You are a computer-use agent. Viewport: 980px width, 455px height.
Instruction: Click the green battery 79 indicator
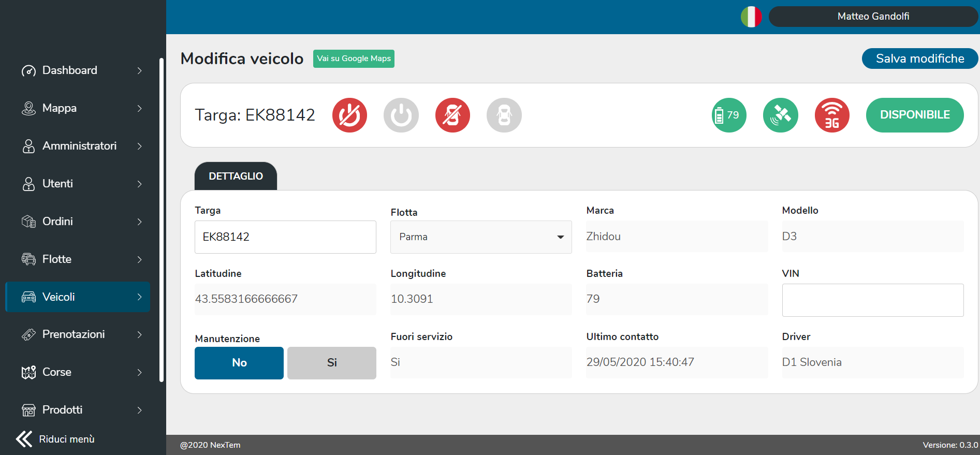(x=729, y=115)
